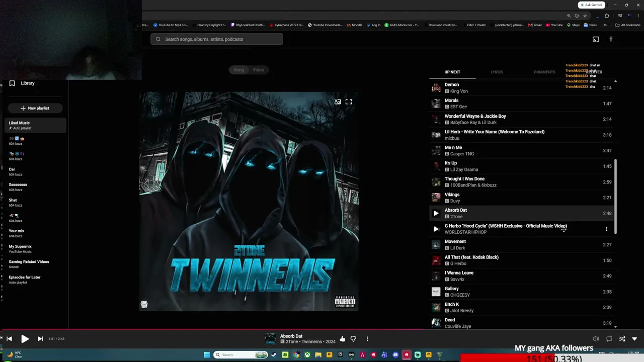Screen dimensions: 644x362
Task: Open more options for the playing song
Action: point(367,339)
